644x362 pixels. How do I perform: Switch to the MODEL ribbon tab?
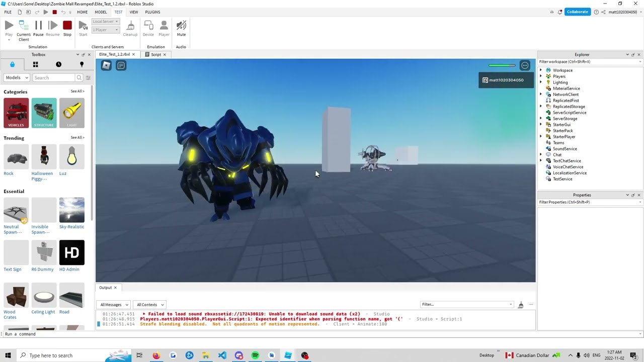coord(101,12)
